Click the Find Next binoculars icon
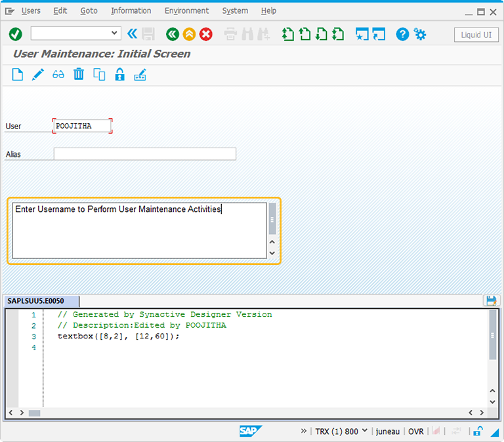The image size is (504, 442). point(264,34)
